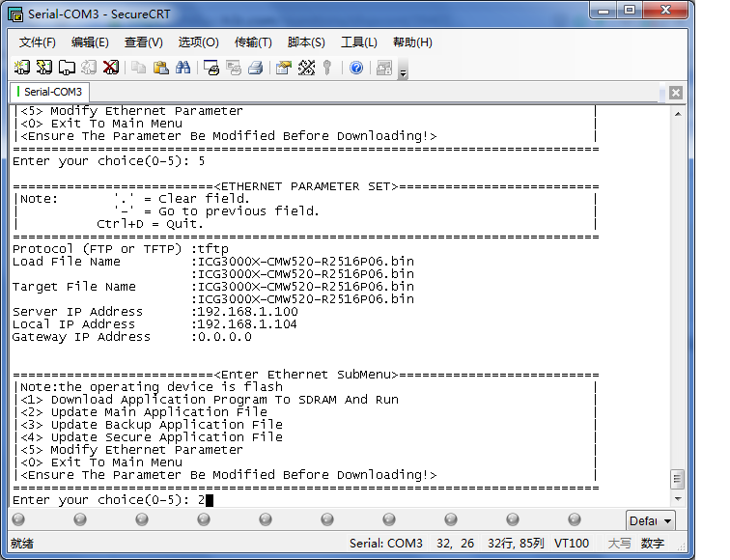The height and width of the screenshot is (560, 730).
Task: Click the Copy toolbar icon
Action: [x=138, y=68]
